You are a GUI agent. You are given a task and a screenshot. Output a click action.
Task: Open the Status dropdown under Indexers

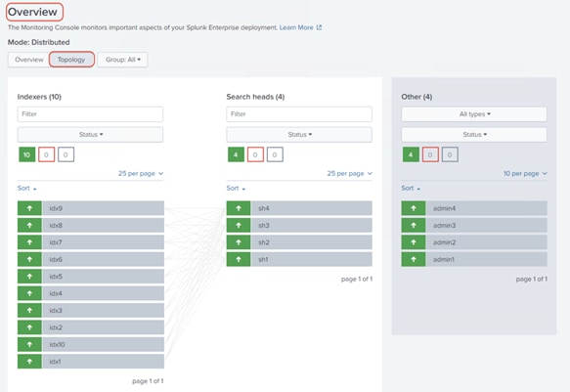(x=90, y=135)
